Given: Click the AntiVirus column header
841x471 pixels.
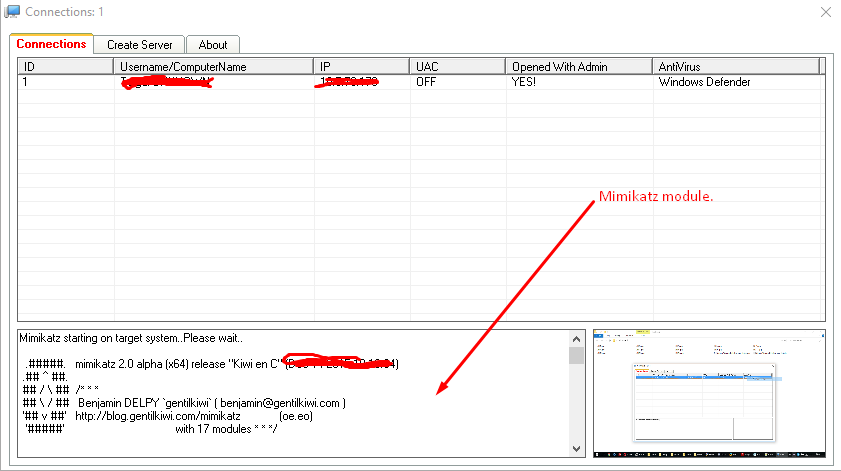Looking at the screenshot, I should coord(736,67).
